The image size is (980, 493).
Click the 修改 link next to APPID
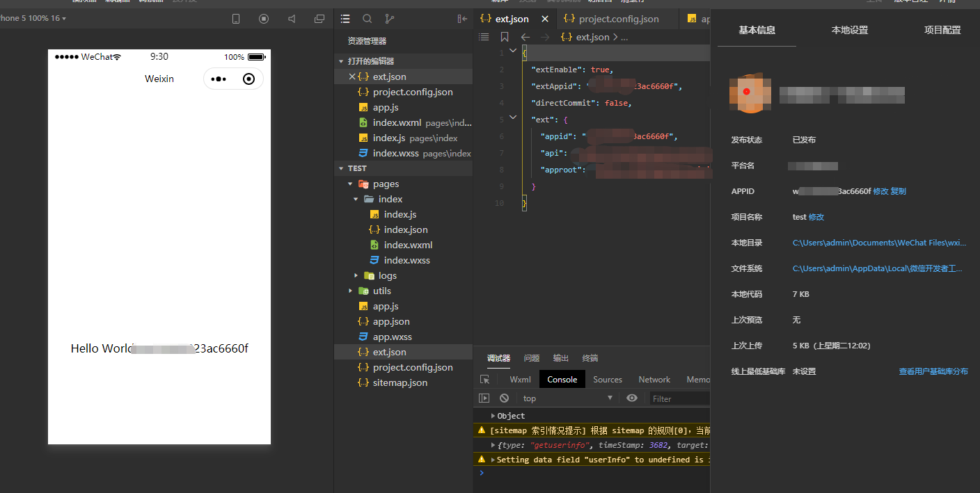880,191
